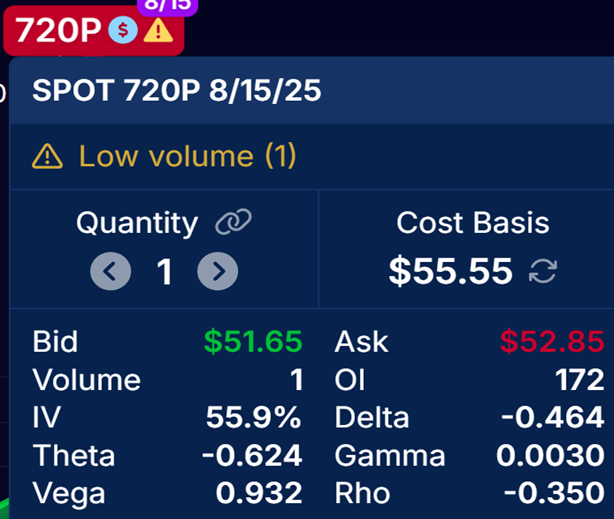Click the blue dollar sign icon on 720P badge
614x519 pixels.
pyautogui.click(x=123, y=30)
